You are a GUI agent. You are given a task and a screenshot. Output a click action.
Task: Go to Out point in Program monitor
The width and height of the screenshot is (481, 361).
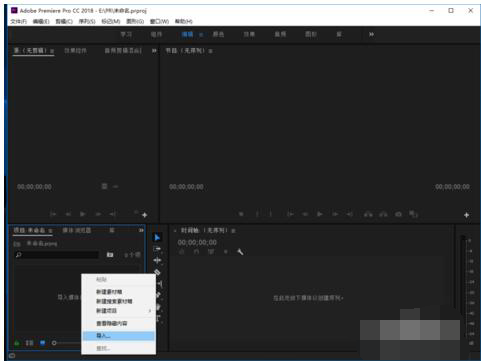pos(349,214)
